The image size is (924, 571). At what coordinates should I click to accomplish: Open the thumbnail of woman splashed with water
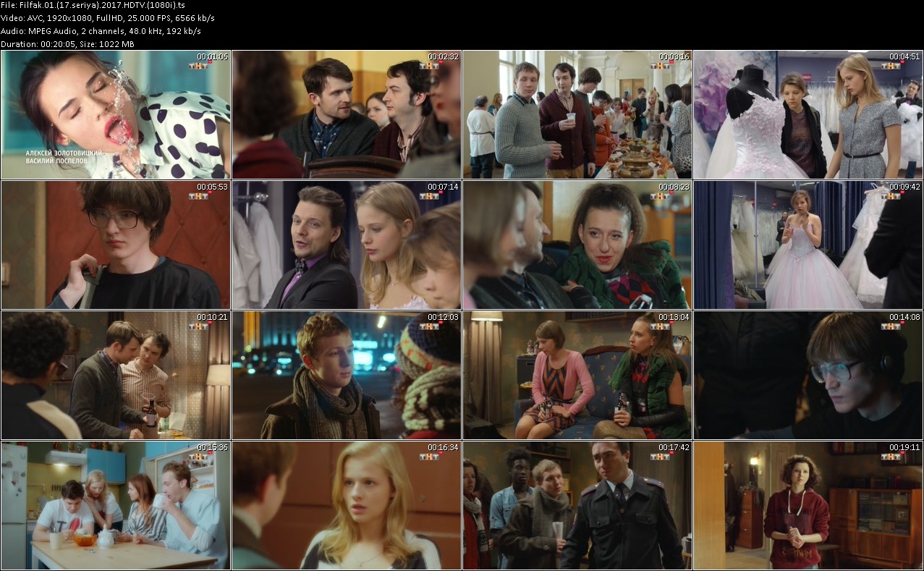point(116,114)
